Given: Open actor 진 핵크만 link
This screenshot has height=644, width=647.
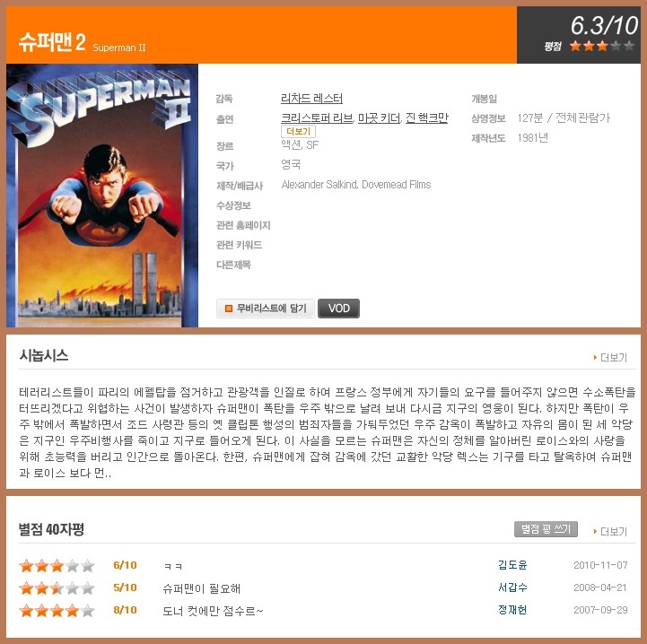Looking at the screenshot, I should (426, 118).
